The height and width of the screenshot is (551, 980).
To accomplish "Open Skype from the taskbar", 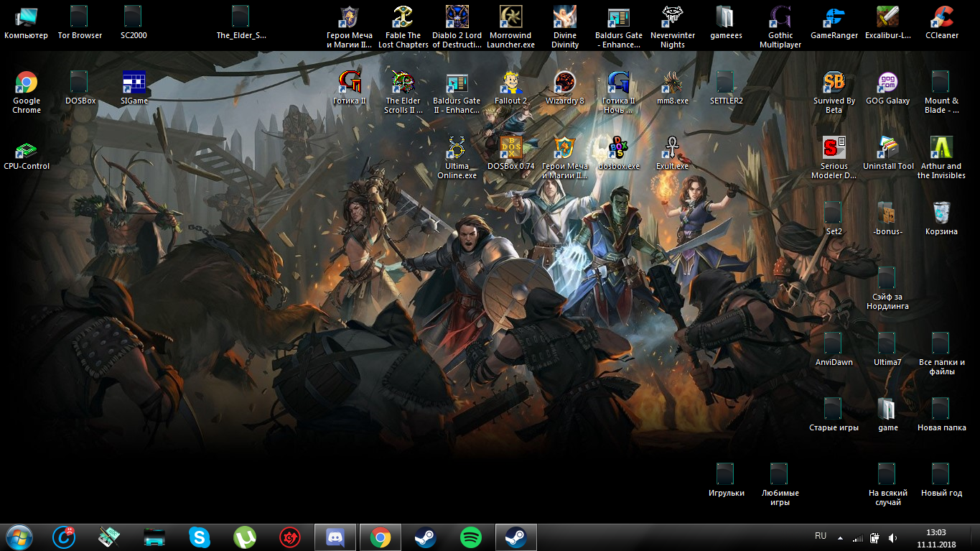I will [200, 537].
